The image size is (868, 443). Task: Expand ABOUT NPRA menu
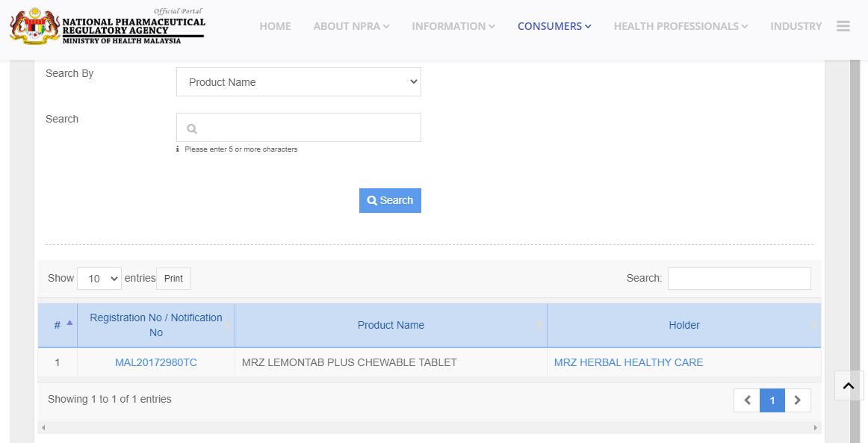352,26
